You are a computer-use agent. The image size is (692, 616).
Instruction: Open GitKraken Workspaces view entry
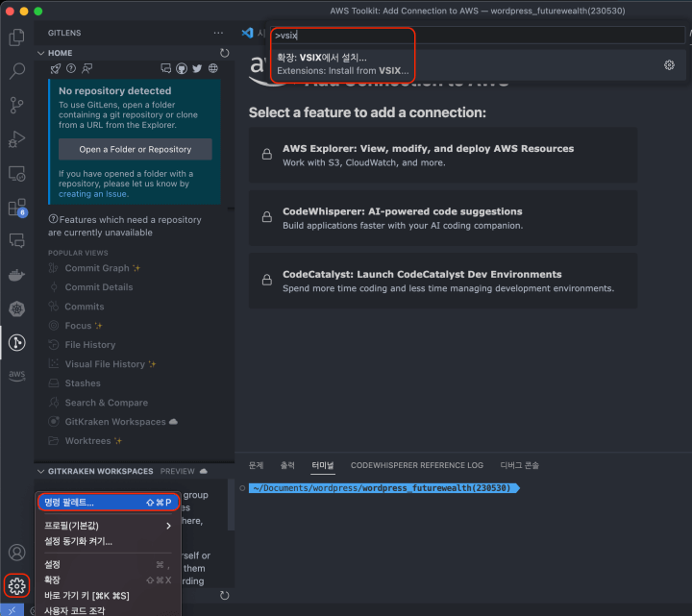(x=115, y=422)
